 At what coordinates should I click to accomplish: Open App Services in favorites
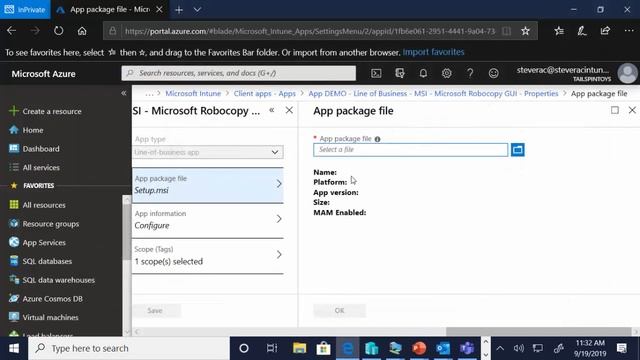[x=44, y=242]
